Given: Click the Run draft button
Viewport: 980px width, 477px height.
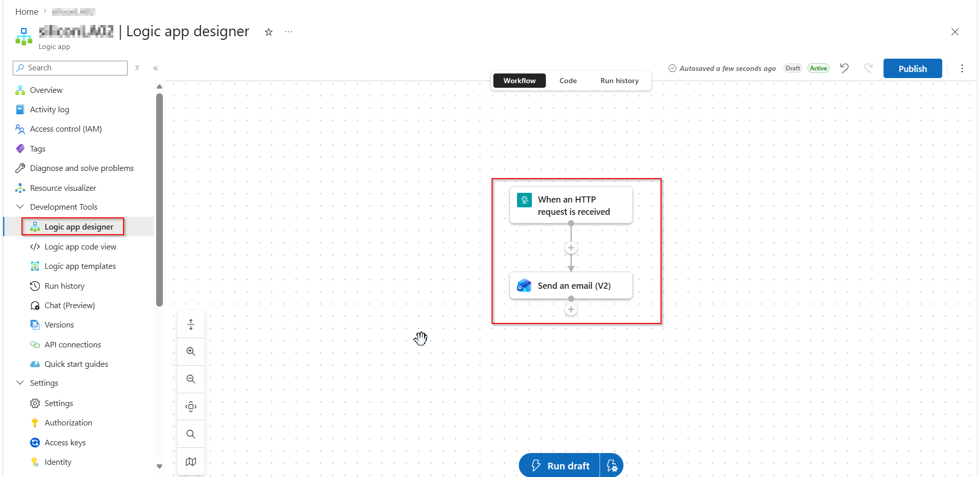Looking at the screenshot, I should tap(559, 466).
